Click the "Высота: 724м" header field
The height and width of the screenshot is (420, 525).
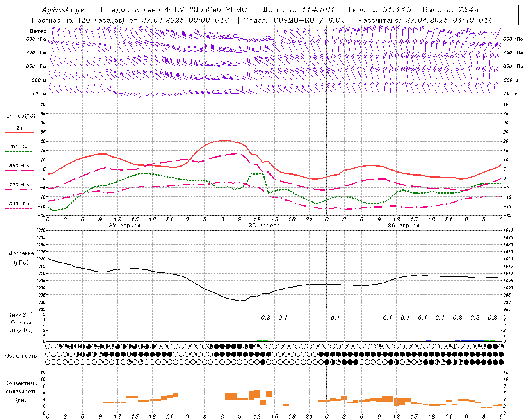click(450, 10)
